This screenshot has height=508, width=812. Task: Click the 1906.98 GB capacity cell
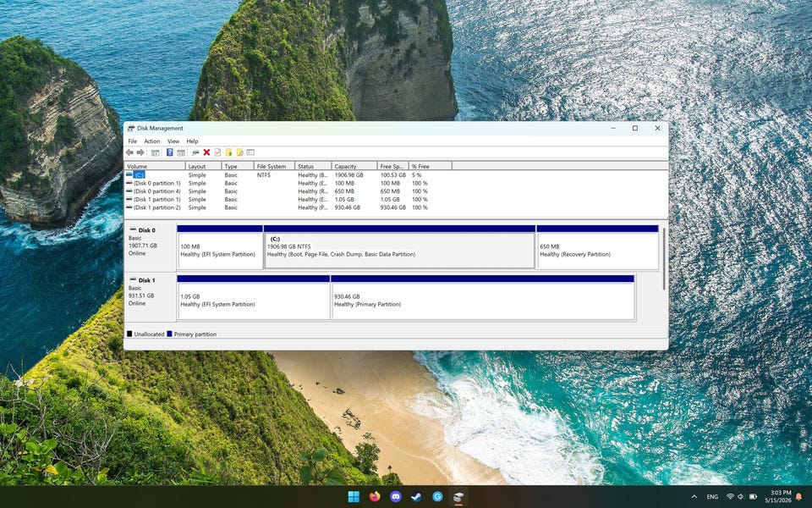point(348,175)
